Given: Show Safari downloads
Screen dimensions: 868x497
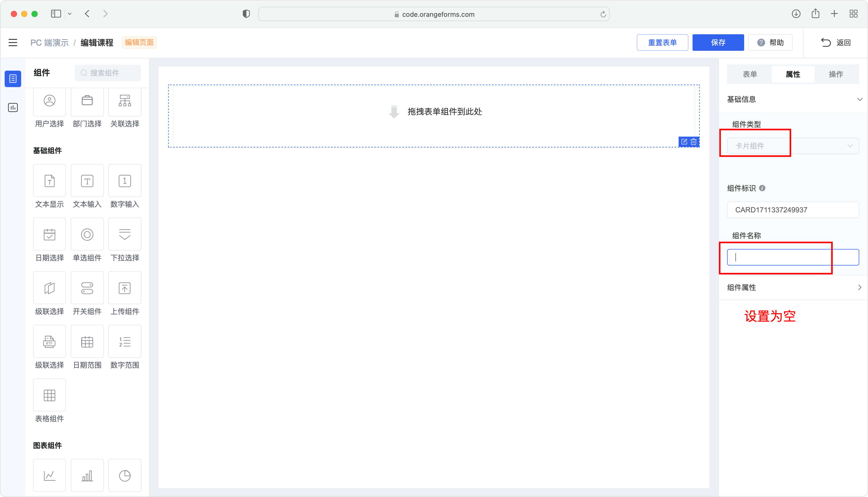Looking at the screenshot, I should pyautogui.click(x=796, y=14).
